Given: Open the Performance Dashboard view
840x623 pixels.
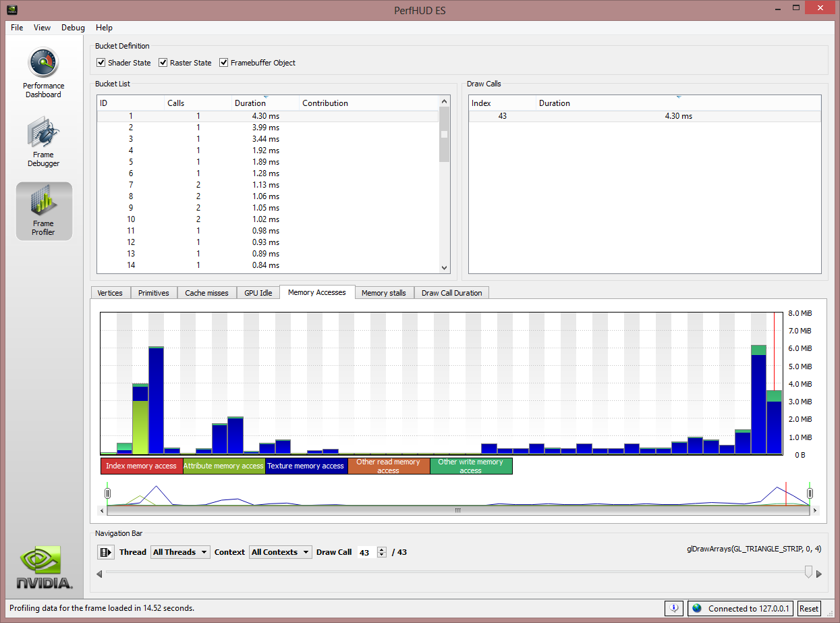Looking at the screenshot, I should (x=44, y=73).
